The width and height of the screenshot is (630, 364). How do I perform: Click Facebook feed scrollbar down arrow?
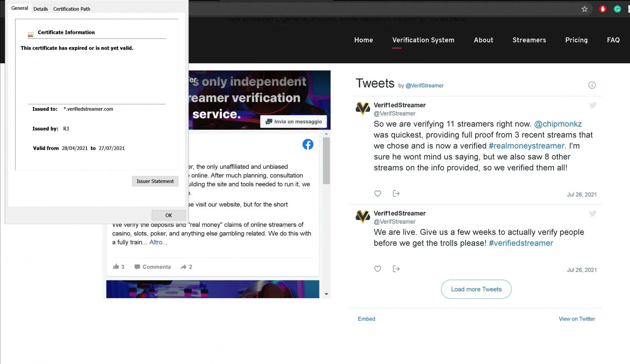tap(326, 294)
